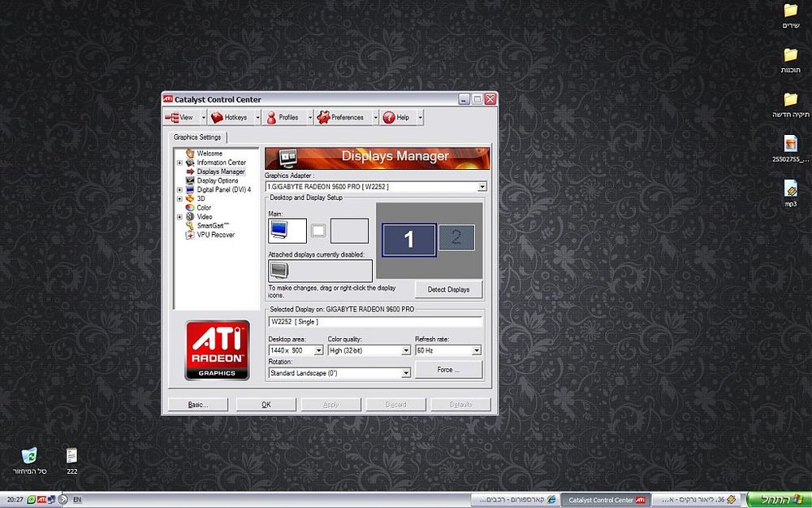The height and width of the screenshot is (508, 812).
Task: Select Displays Manager tree item
Action: (x=221, y=172)
